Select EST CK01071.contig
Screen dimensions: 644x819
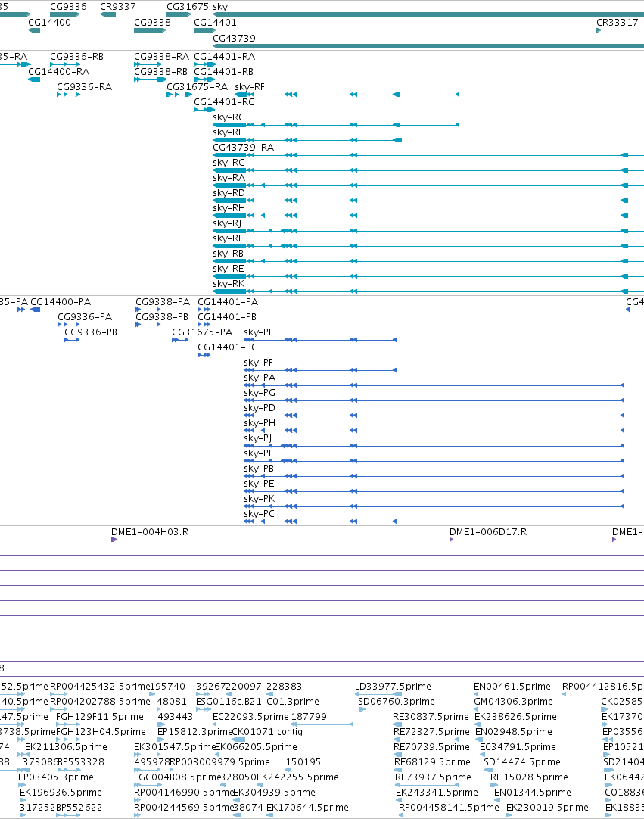pos(267,732)
